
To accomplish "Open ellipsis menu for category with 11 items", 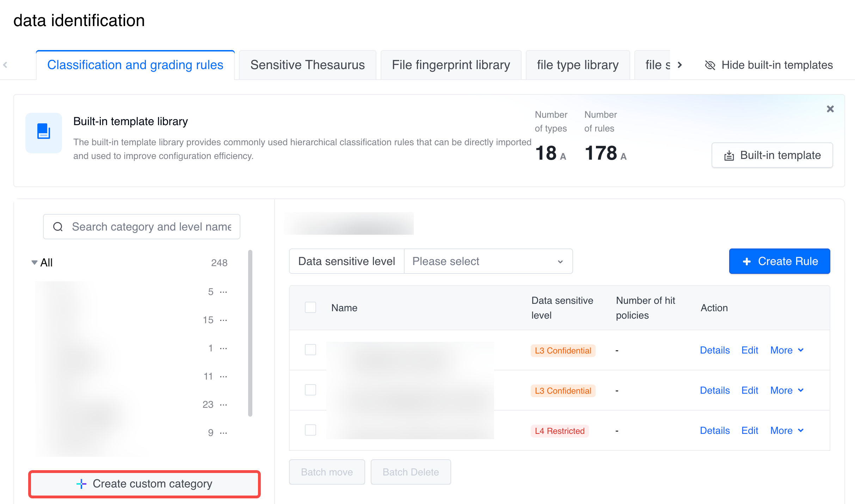I will point(223,376).
